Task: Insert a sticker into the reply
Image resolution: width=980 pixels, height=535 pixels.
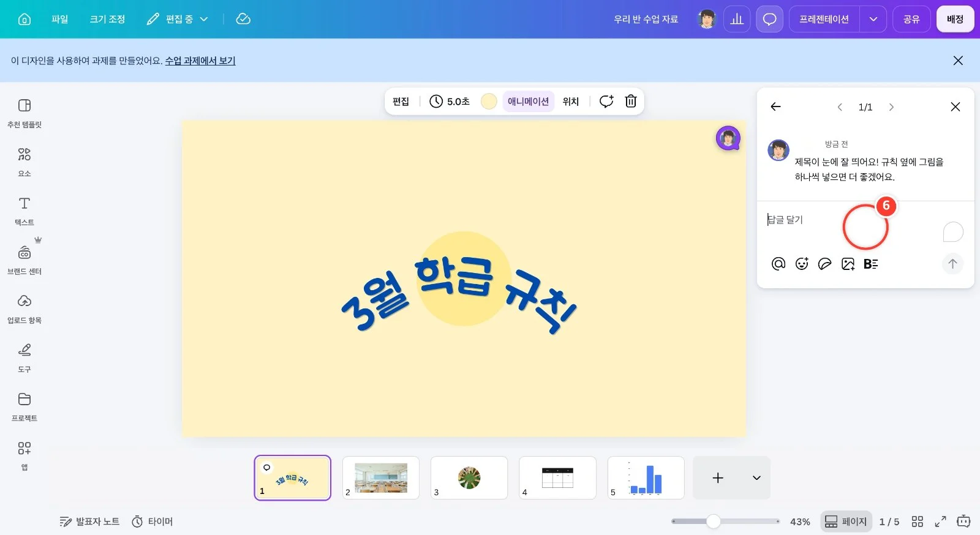Action: click(x=825, y=264)
